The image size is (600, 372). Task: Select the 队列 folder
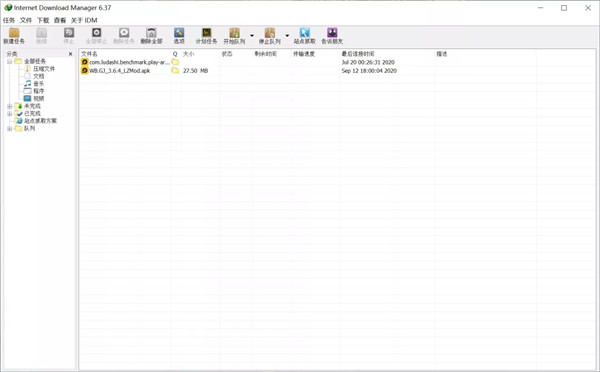(29, 129)
